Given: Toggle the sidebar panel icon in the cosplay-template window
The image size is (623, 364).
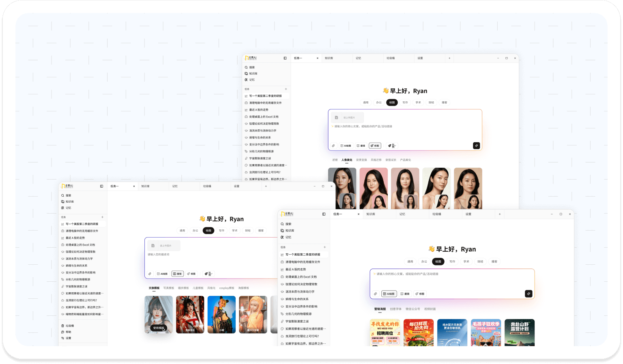Looking at the screenshot, I should (x=101, y=186).
